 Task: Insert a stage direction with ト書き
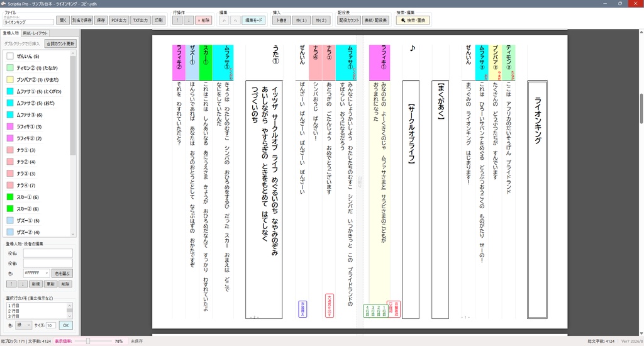(281, 20)
